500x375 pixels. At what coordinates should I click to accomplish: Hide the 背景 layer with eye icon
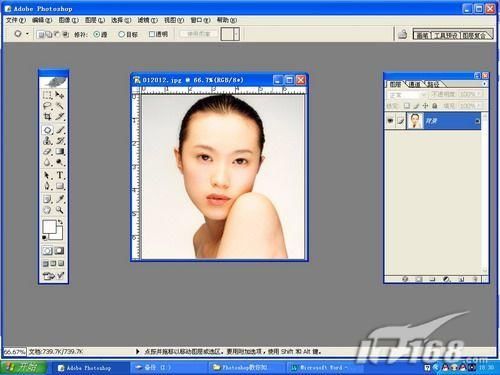pyautogui.click(x=390, y=121)
